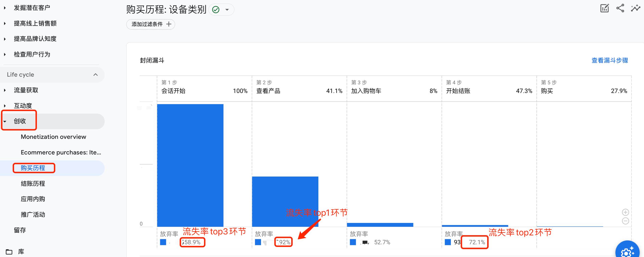Collapse the 创收 section
Viewport: 644px width, 257px height.
pos(5,121)
